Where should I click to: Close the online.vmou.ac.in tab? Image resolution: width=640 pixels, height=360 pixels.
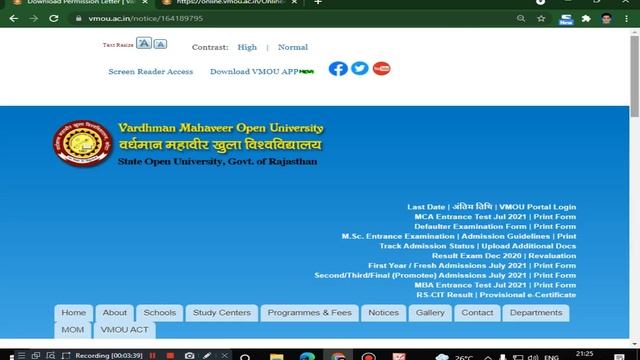(294, 2)
